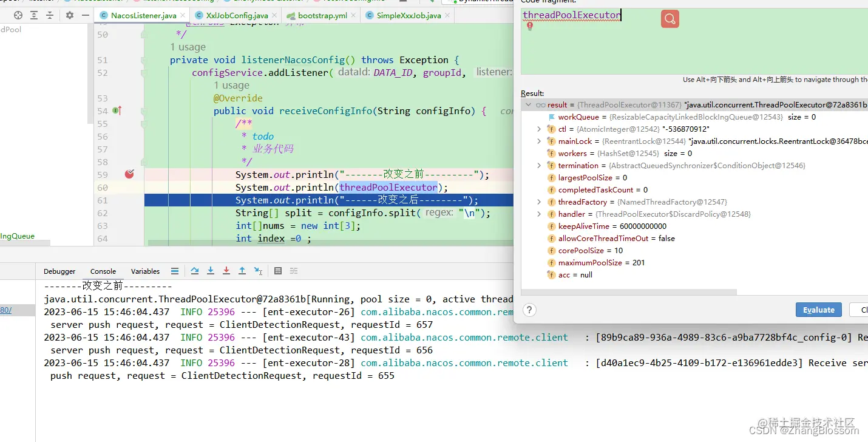Click the override gutter icon on line 54
868x442 pixels.
pos(117,110)
